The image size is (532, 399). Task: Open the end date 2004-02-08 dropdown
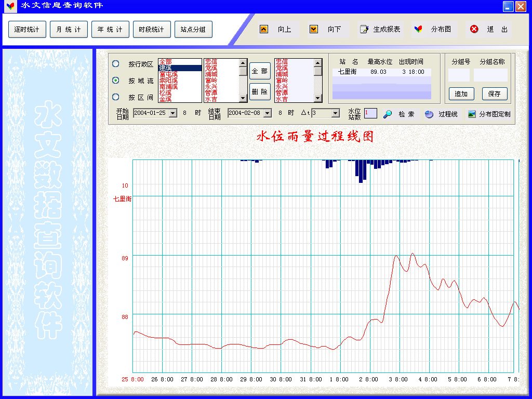coord(268,113)
